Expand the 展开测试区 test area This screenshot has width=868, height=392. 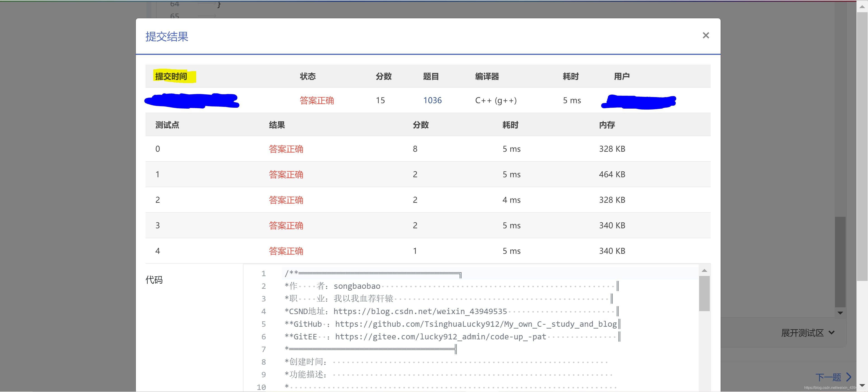click(808, 333)
